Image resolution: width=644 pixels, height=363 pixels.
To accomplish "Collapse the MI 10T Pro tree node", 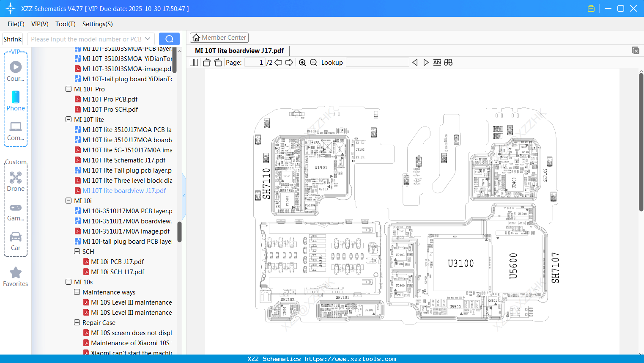I will pyautogui.click(x=69, y=89).
